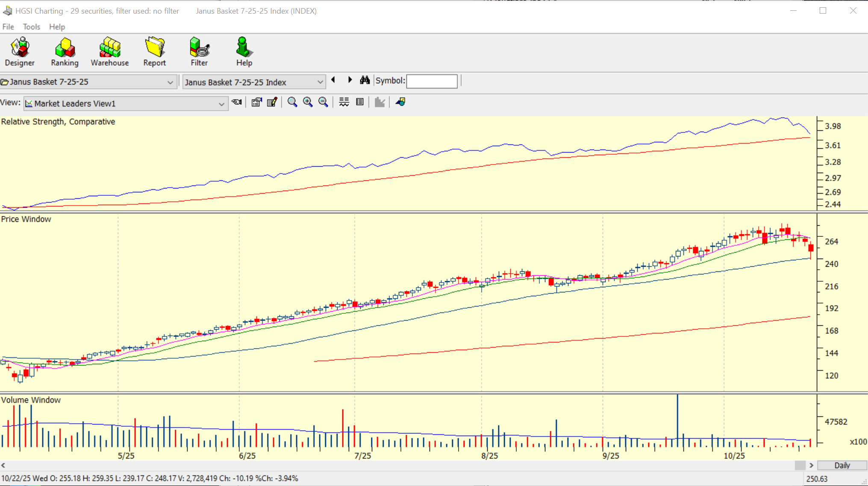Click the zoom out magnifier icon
Screen dimensions: 868x486
pyautogui.click(x=323, y=102)
